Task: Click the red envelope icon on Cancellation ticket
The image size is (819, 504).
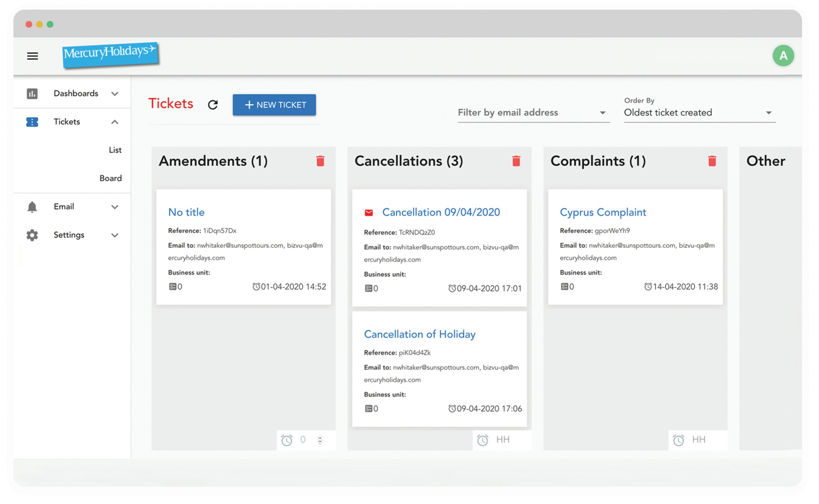Action: click(x=369, y=213)
